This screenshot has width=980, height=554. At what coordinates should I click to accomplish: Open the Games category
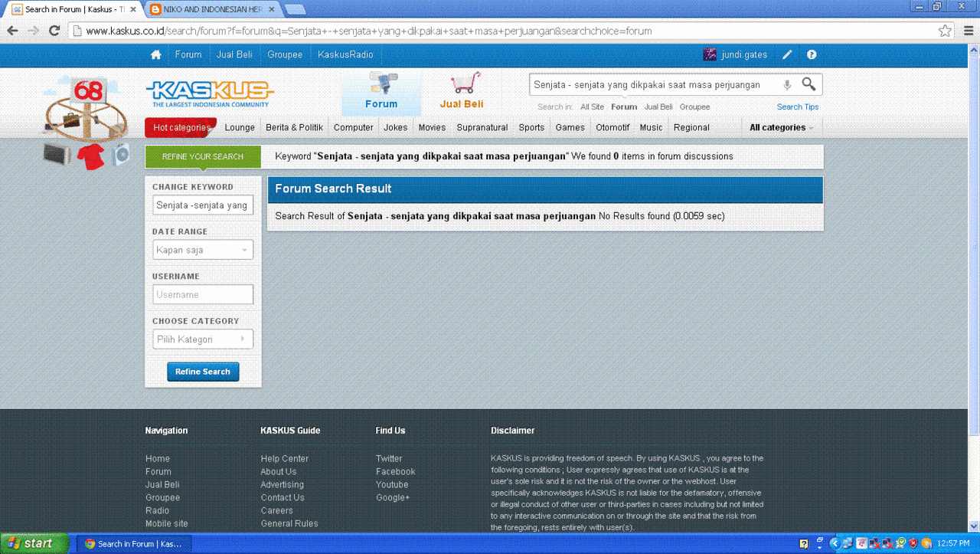click(570, 128)
